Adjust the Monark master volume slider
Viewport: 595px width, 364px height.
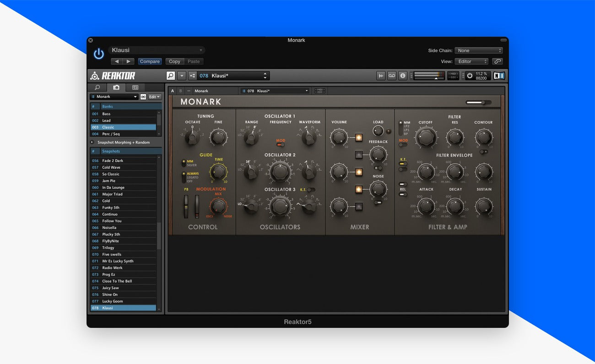click(x=479, y=102)
